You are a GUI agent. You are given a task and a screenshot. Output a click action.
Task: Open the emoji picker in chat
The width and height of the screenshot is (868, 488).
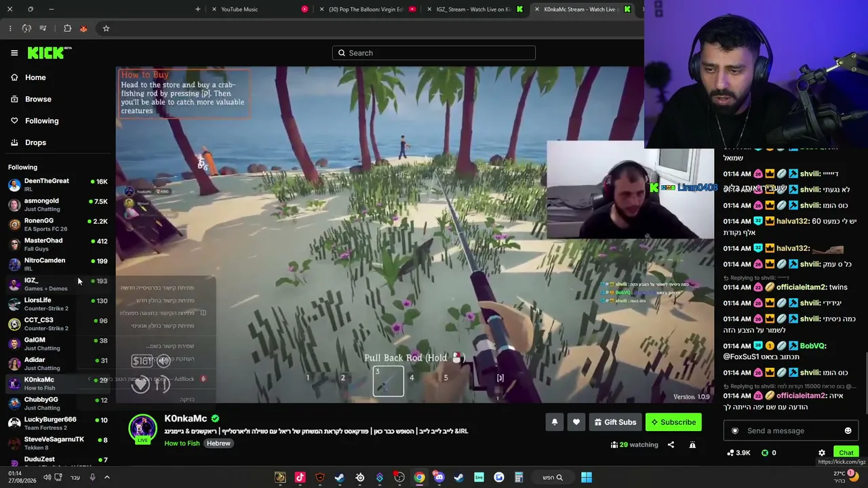pos(848,431)
